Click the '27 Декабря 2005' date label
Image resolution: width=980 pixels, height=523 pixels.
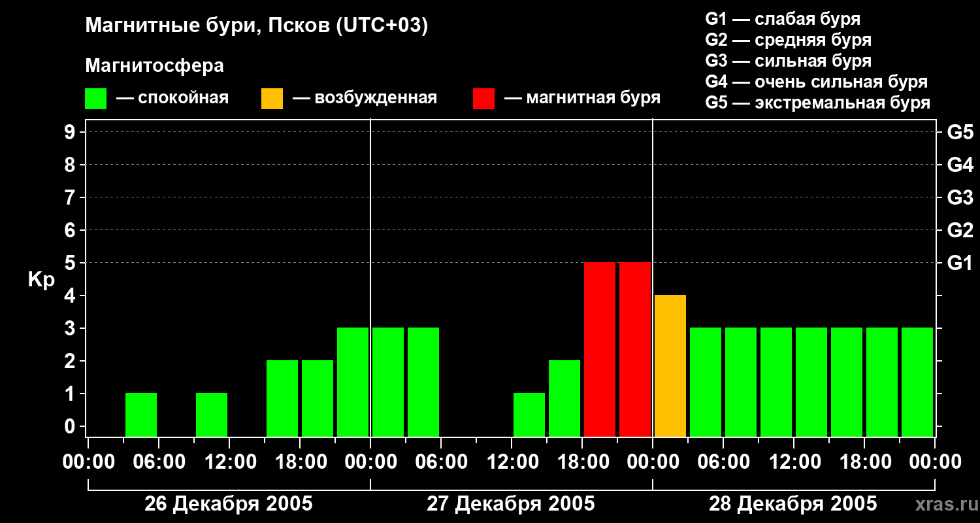(511, 504)
